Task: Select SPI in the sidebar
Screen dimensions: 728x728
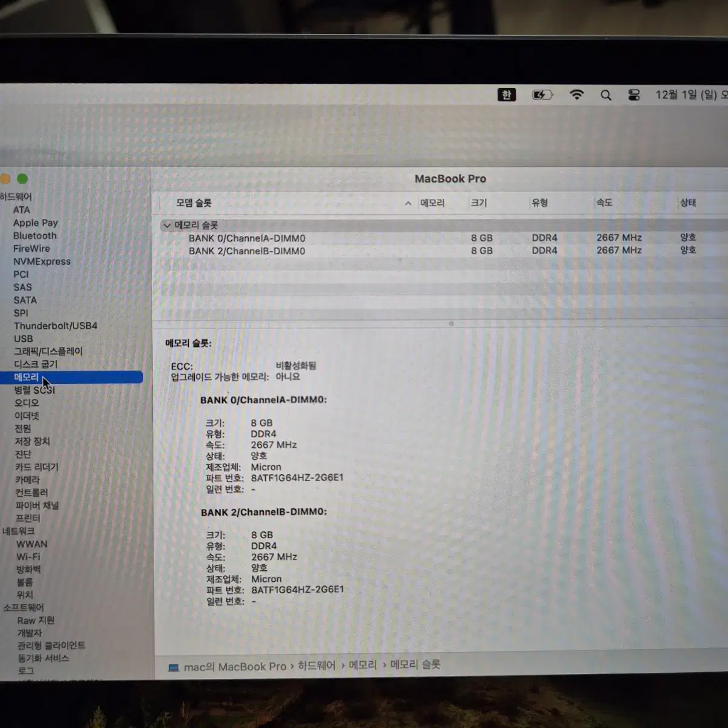Action: coord(21,313)
